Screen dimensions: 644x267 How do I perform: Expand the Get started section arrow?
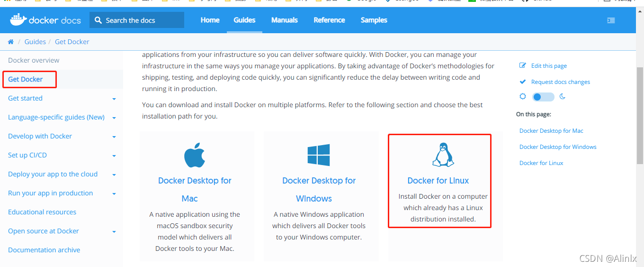click(114, 99)
